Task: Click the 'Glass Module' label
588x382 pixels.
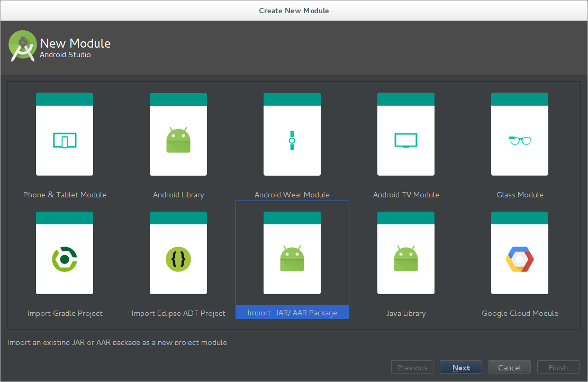Action: (x=520, y=195)
